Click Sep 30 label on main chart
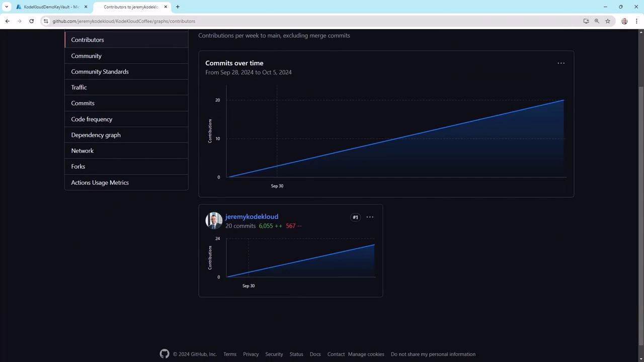This screenshot has height=362, width=644. point(277,186)
